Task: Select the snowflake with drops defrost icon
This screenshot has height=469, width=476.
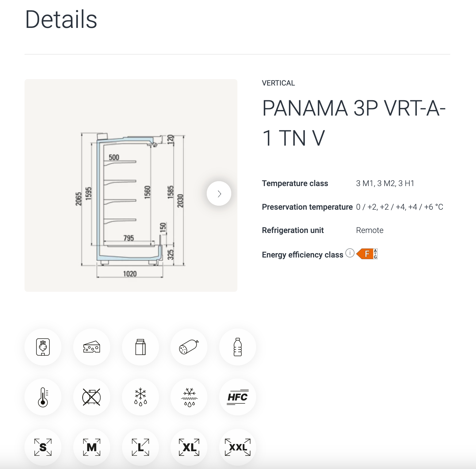Action: 140,397
